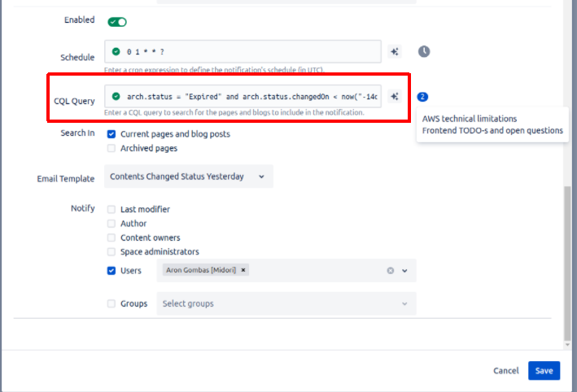Viewport: 577px width, 392px height.
Task: Open the Select groups dropdown
Action: 286,303
